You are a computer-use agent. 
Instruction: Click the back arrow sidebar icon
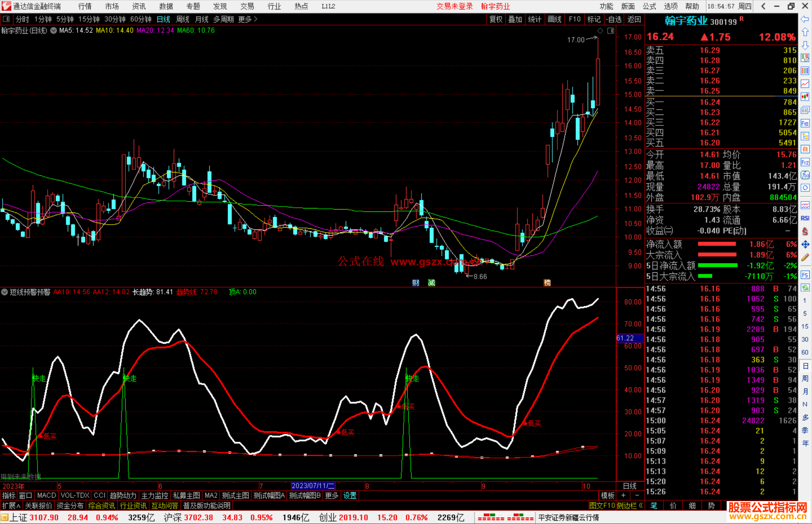[x=805, y=19]
